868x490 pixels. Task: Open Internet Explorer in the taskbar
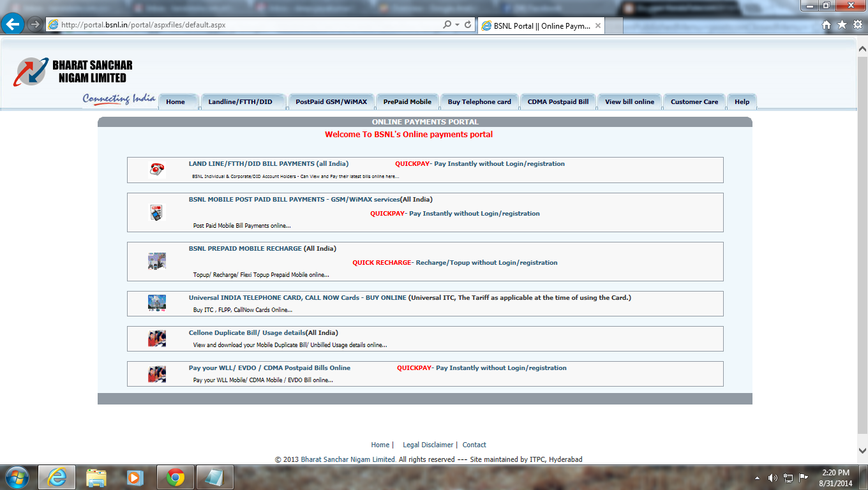click(56, 477)
